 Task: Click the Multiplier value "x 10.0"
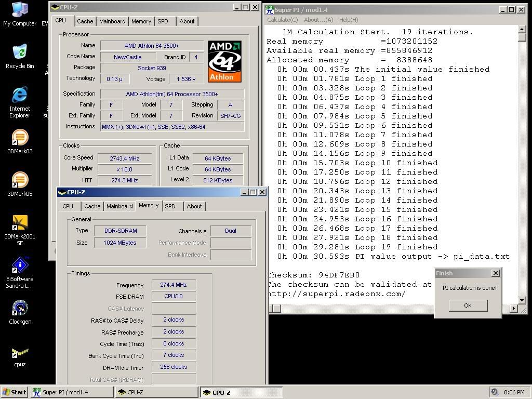pyautogui.click(x=125, y=169)
